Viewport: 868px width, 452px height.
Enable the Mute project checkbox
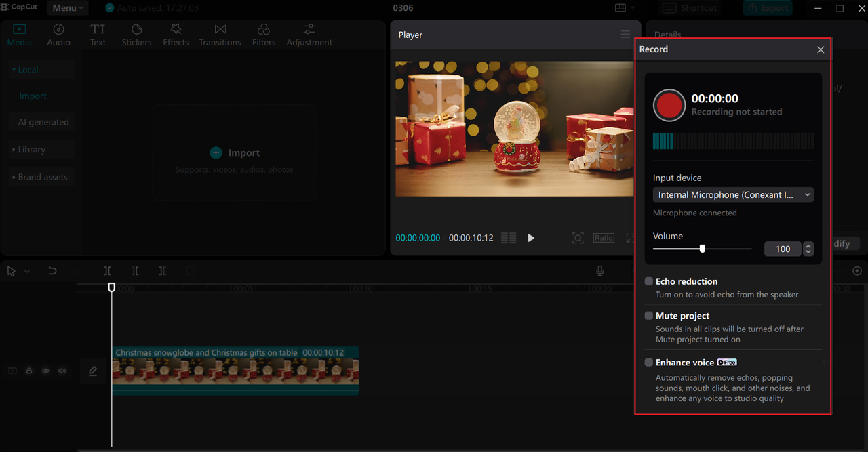649,316
